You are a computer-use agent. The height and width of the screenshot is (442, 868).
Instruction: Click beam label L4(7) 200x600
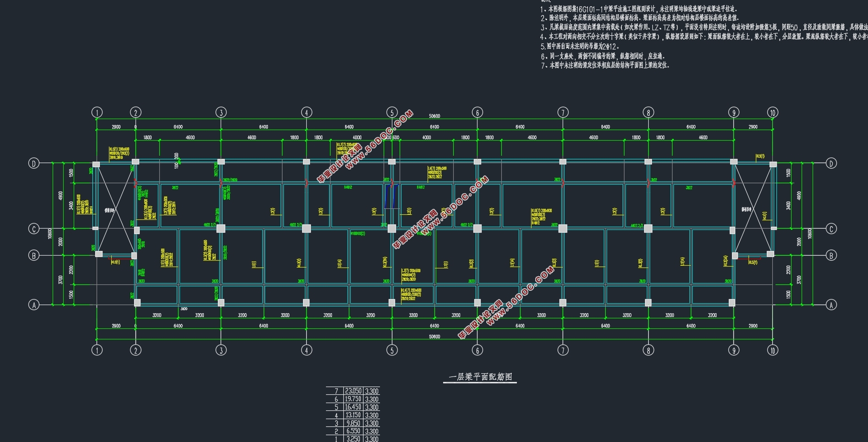point(437,169)
